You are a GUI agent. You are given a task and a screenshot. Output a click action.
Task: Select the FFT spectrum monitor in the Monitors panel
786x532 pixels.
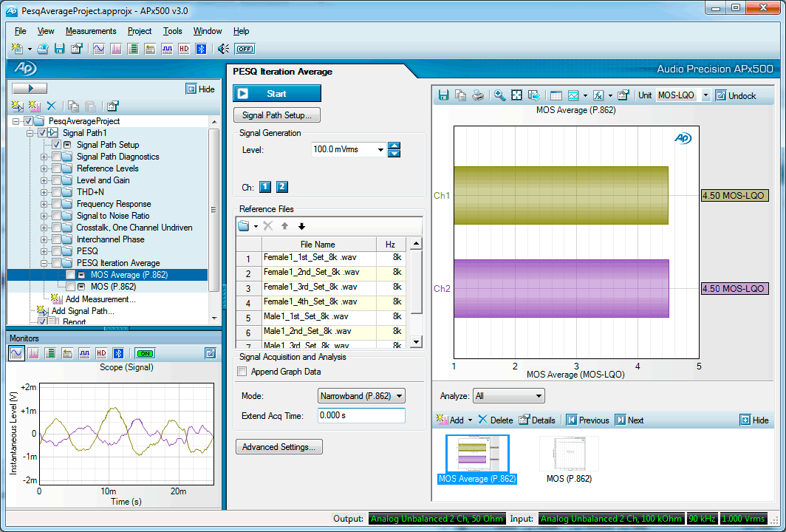tap(33, 354)
